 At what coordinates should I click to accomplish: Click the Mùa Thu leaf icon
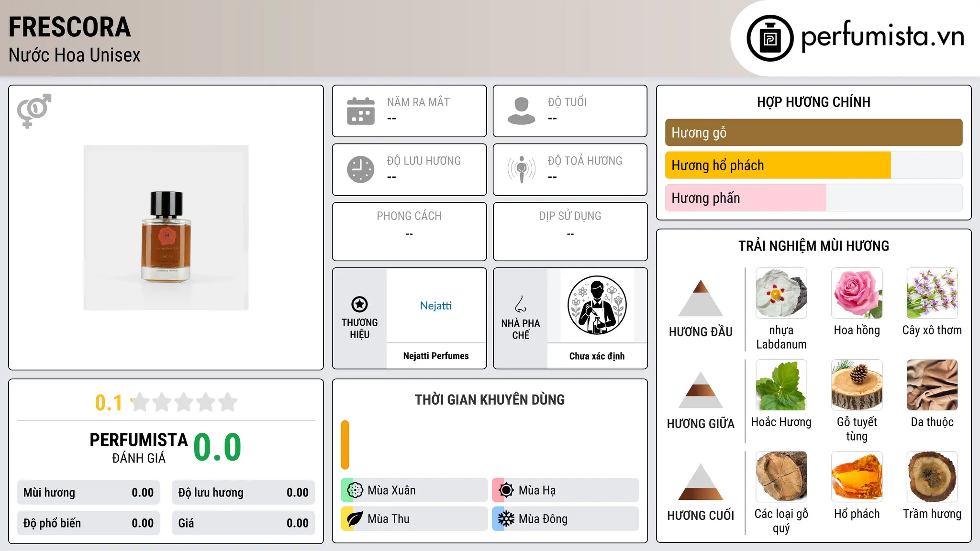[355, 519]
